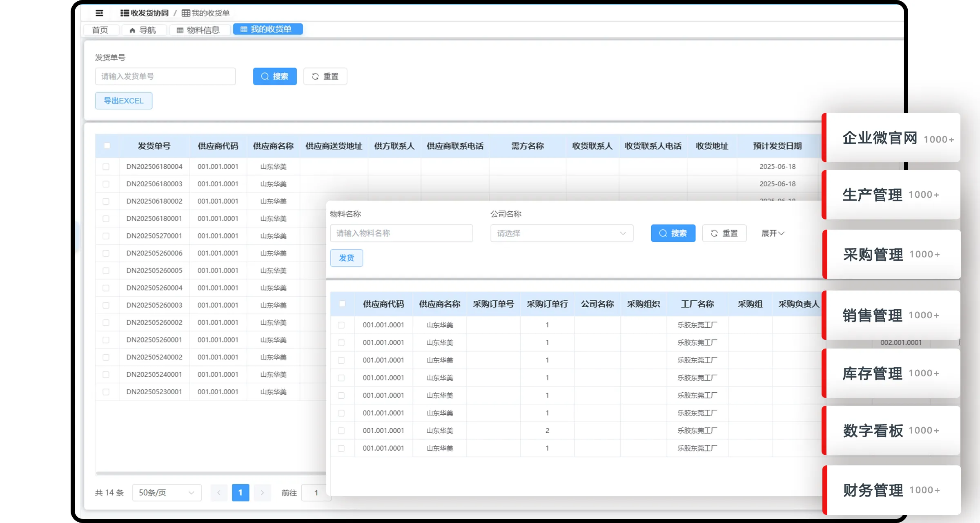This screenshot has height=523, width=980.
Task: Click the previous page arrow in pagination
Action: click(x=219, y=493)
